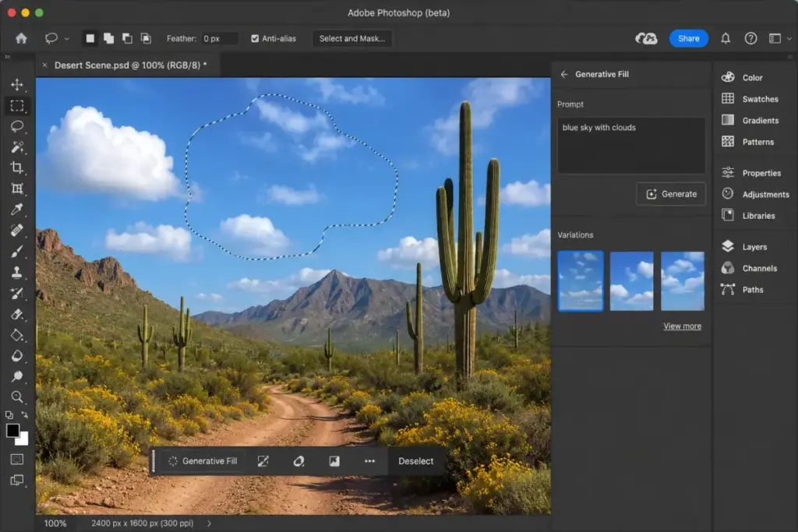Select the Brush tool

17,252
